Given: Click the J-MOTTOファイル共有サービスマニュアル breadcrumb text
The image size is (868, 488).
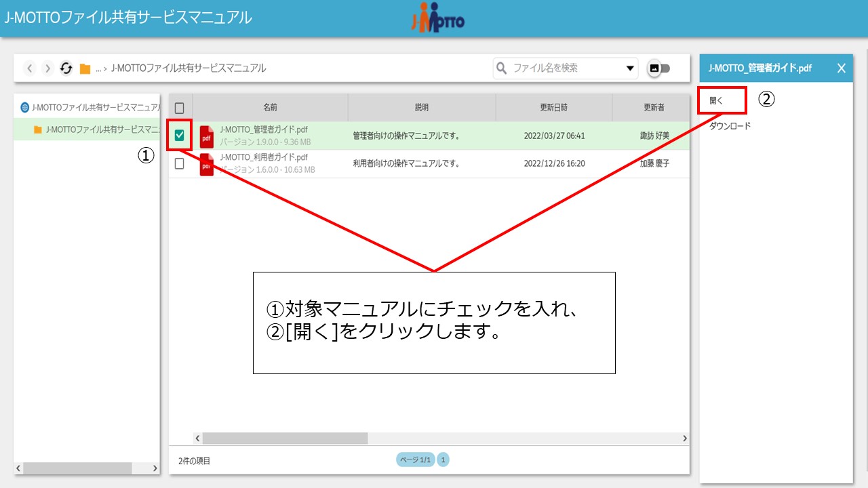Looking at the screenshot, I should [189, 68].
